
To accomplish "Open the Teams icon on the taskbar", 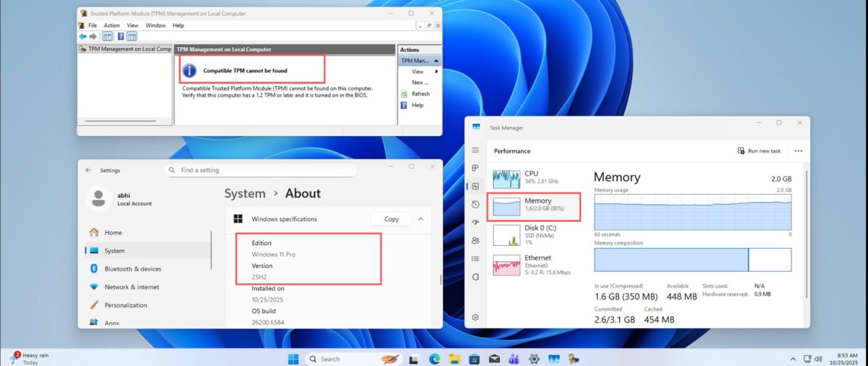I will coord(514,359).
